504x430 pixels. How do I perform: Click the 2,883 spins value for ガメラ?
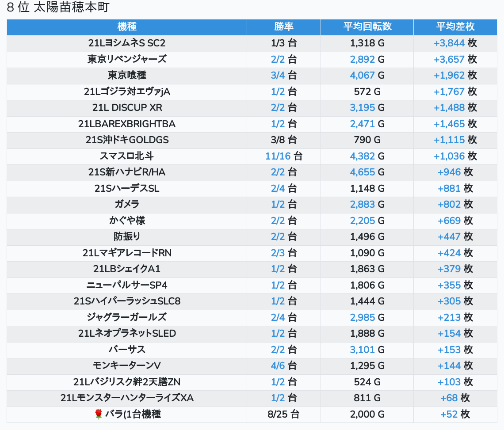(362, 205)
